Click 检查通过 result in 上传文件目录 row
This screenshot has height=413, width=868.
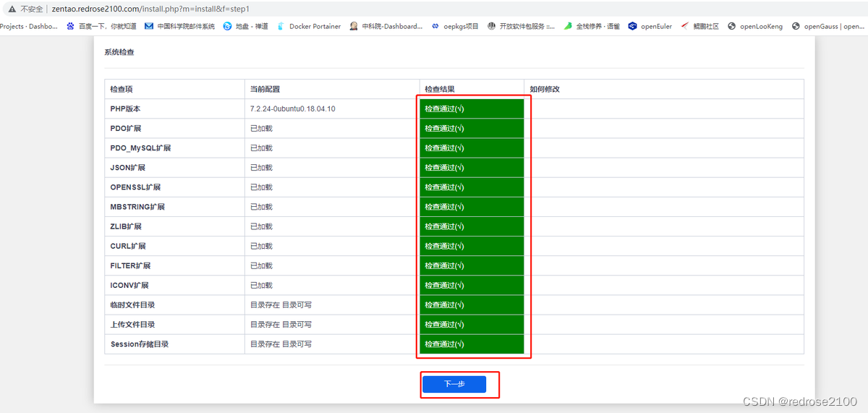tap(472, 324)
